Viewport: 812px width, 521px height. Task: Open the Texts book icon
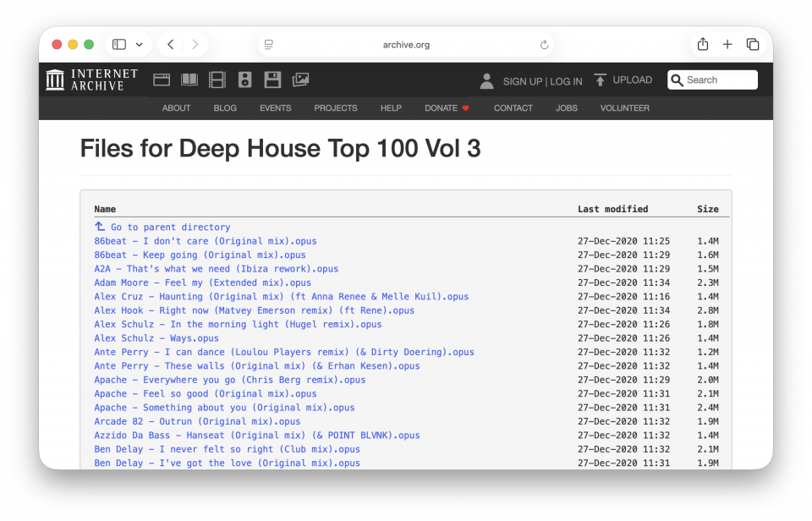coord(189,80)
